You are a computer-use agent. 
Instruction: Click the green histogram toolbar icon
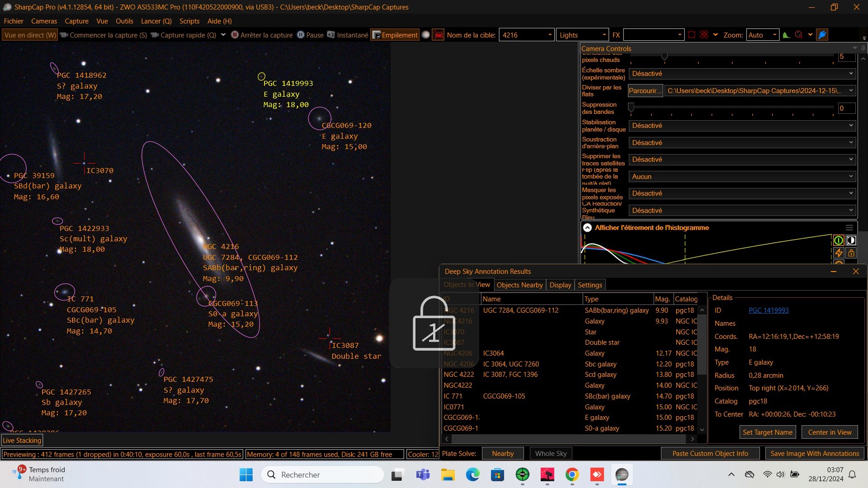pyautogui.click(x=787, y=35)
